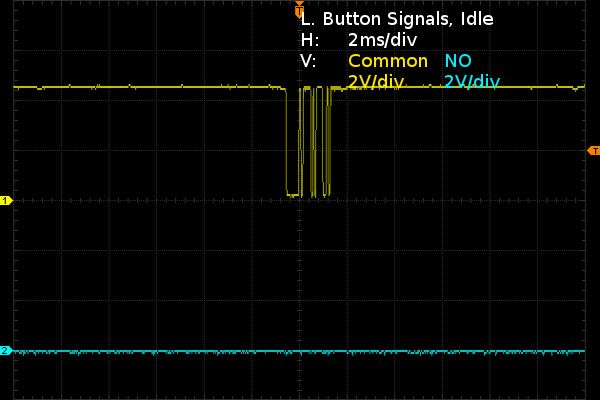The width and height of the screenshot is (600, 400).
Task: Select the '2ms/div' horizontal scale text
Action: [x=382, y=40]
